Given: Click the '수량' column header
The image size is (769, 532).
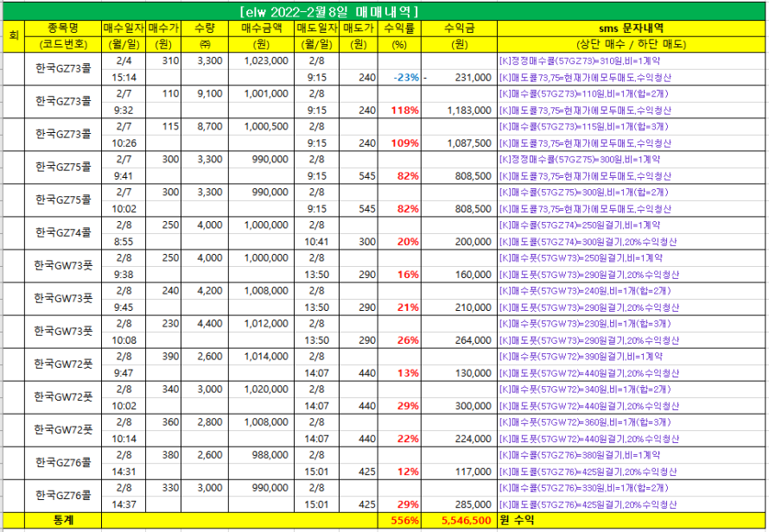Looking at the screenshot, I should point(205,28).
